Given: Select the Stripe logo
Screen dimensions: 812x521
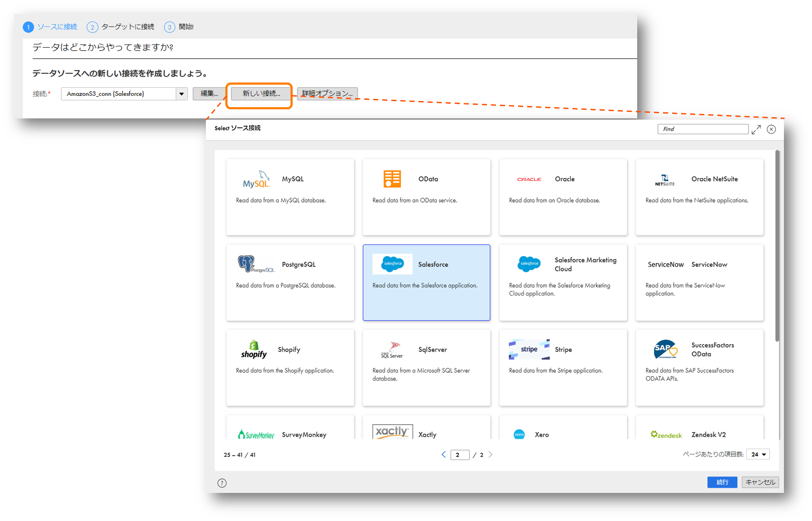Looking at the screenshot, I should point(529,349).
